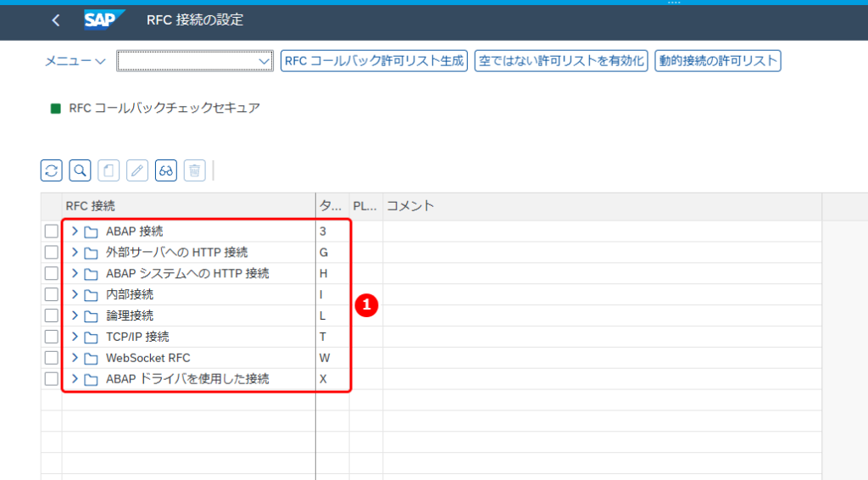Expand the 外部サーバへの HTTP 接続 node

[75, 252]
